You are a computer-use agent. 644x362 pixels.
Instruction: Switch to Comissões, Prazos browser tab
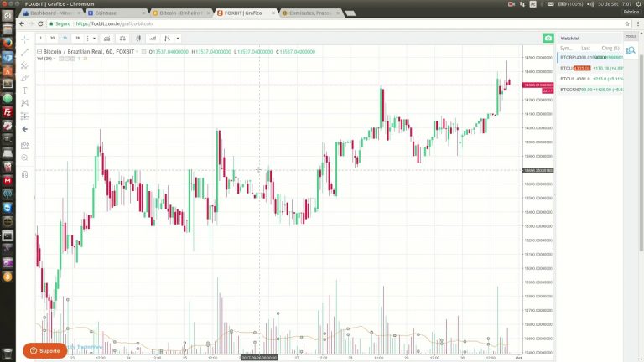pyautogui.click(x=311, y=13)
